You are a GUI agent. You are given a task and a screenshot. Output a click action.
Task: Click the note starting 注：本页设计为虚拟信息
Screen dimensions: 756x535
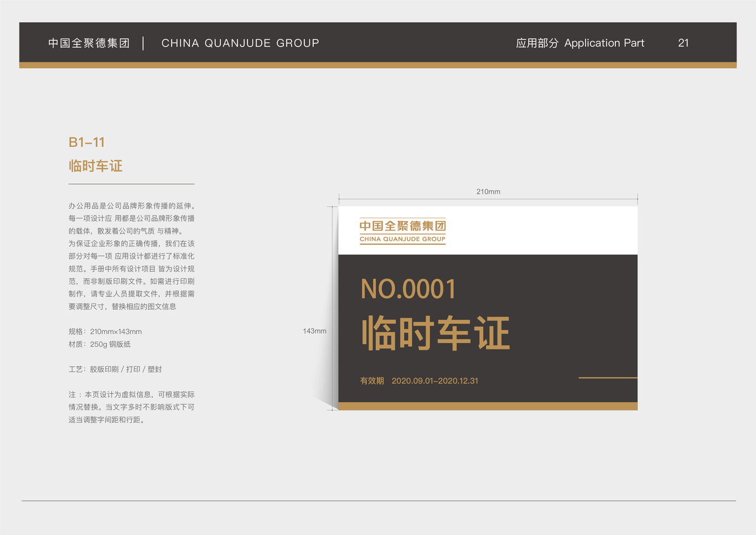pyautogui.click(x=132, y=407)
